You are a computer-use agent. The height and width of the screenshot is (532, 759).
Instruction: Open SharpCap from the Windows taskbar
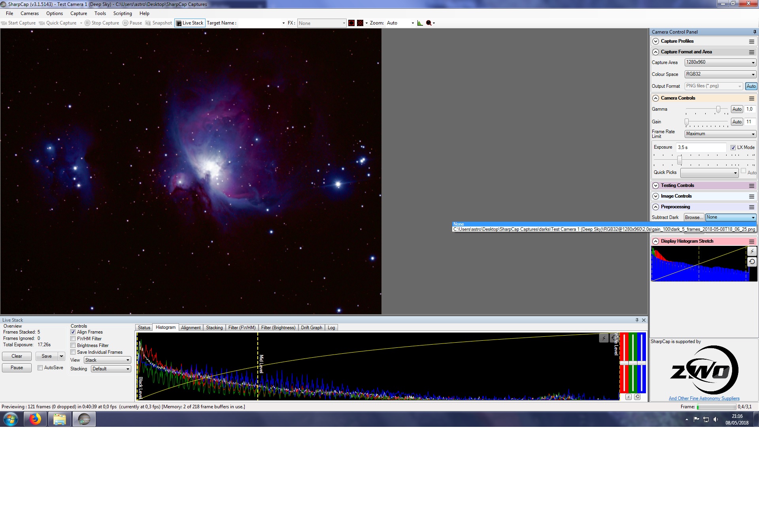point(84,419)
